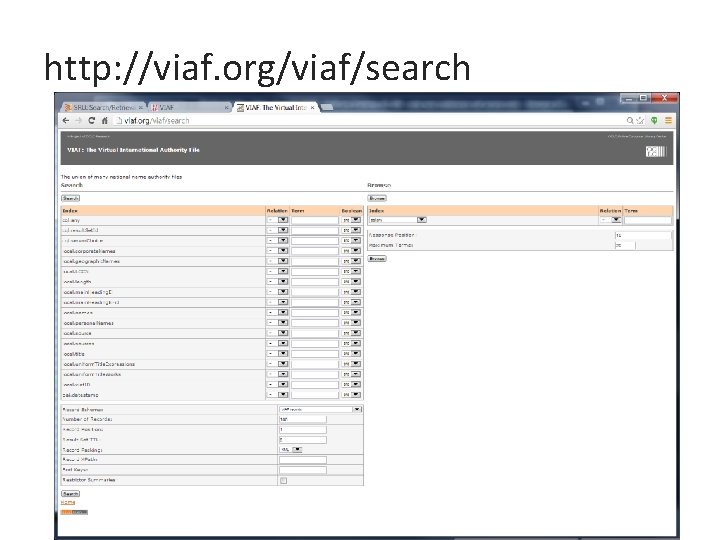Open the Relation dropdown for cql.any
This screenshot has width=720, height=540.
[277, 220]
